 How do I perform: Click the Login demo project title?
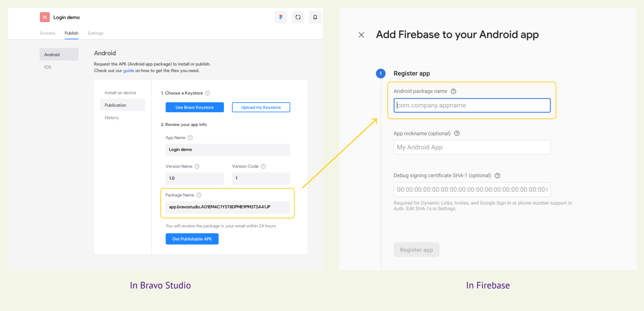(x=66, y=17)
